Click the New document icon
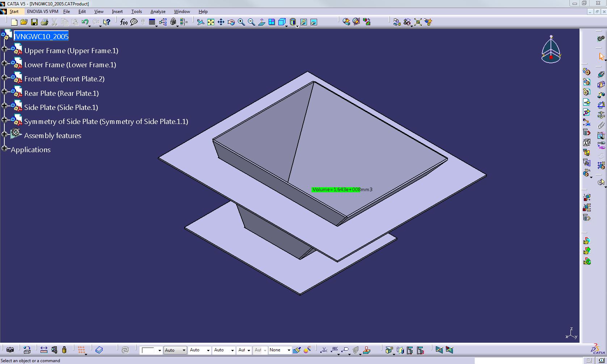The image size is (607, 364). [x=14, y=22]
